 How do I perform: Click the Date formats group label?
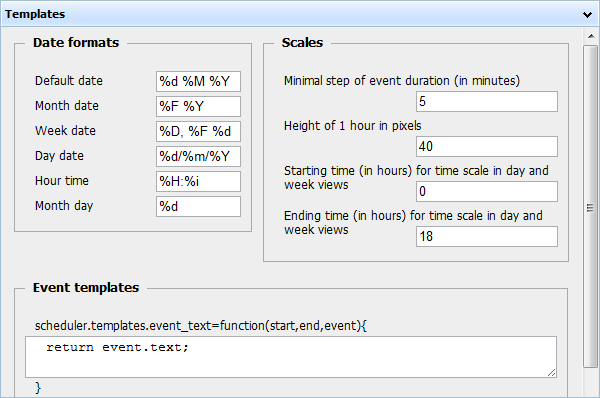pyautogui.click(x=76, y=42)
